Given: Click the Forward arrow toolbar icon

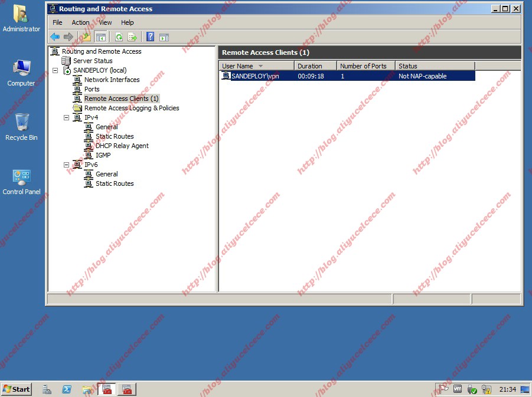Looking at the screenshot, I should point(68,37).
